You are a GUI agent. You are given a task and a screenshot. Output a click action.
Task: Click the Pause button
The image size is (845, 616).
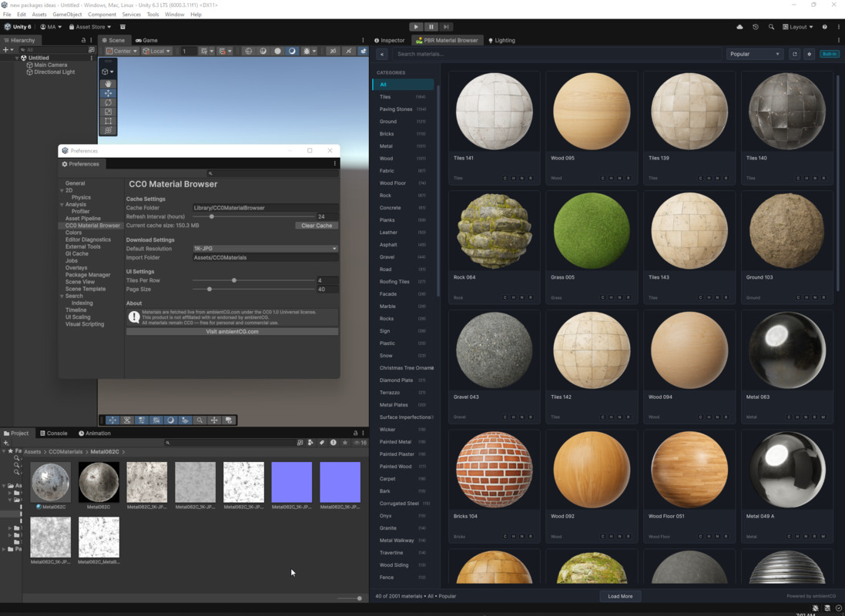431,26
